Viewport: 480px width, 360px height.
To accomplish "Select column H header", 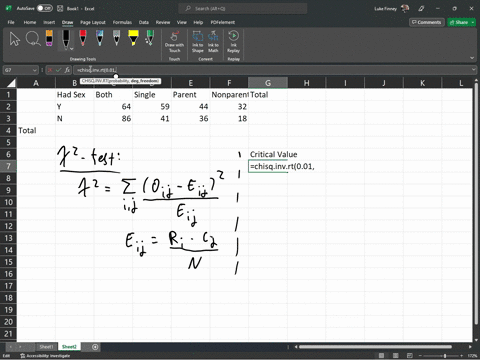I will tap(307, 83).
